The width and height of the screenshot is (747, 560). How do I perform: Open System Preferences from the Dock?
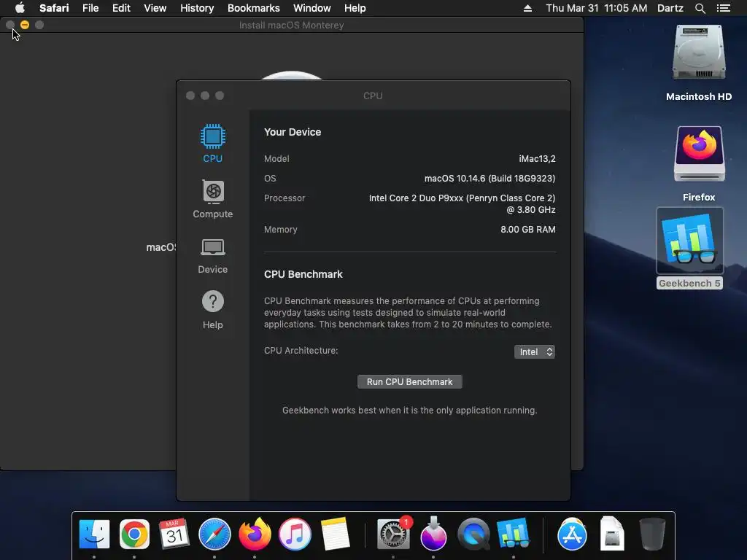[393, 534]
